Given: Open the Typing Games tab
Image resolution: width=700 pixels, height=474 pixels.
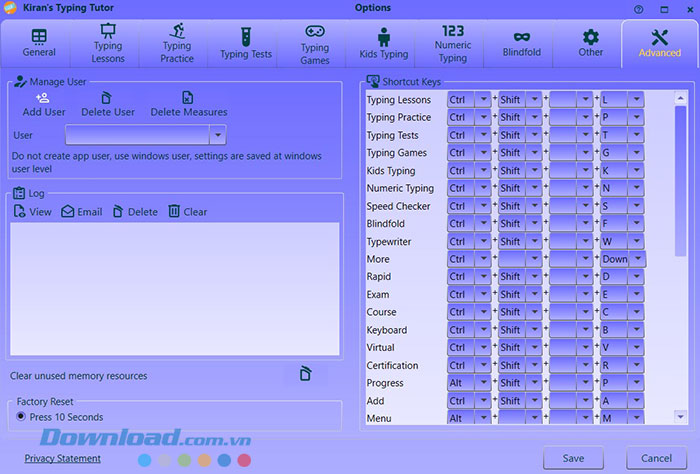Looking at the screenshot, I should (315, 42).
